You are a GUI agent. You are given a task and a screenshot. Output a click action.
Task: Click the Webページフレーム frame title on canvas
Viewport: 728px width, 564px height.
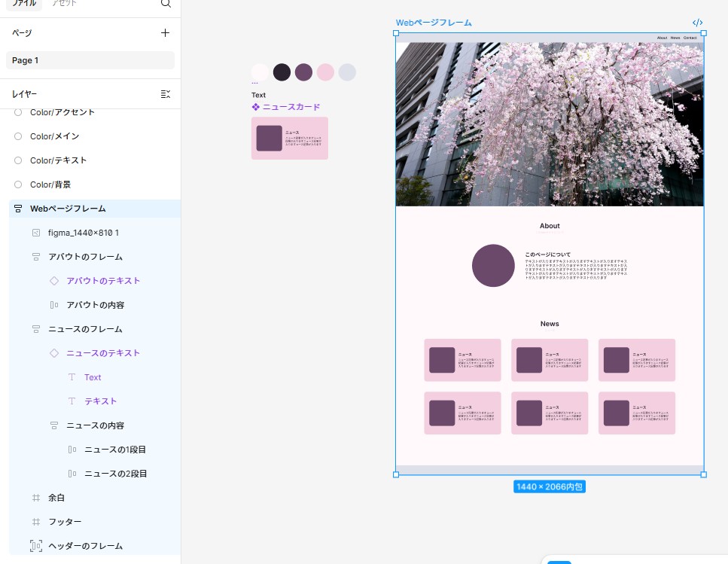point(434,23)
